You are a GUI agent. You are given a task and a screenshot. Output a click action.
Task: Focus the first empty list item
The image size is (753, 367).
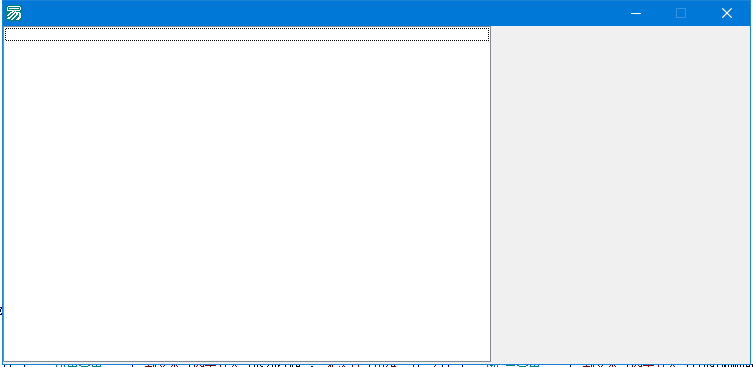247,34
